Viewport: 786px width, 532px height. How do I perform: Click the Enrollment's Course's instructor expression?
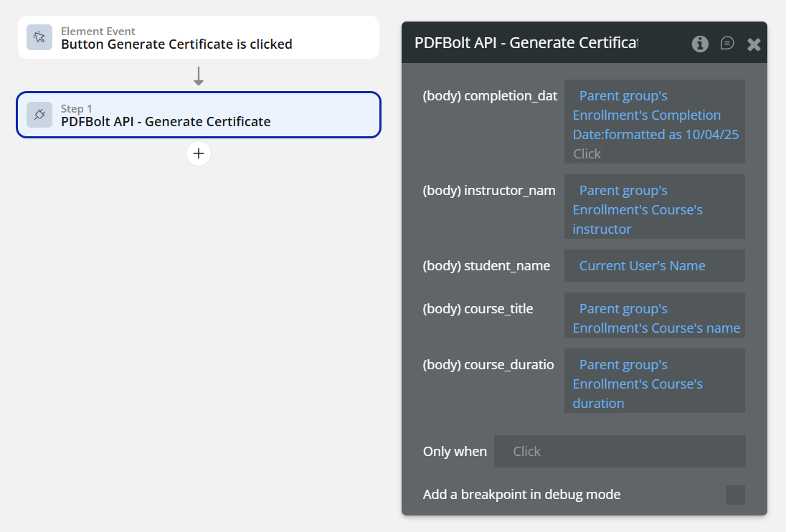638,209
